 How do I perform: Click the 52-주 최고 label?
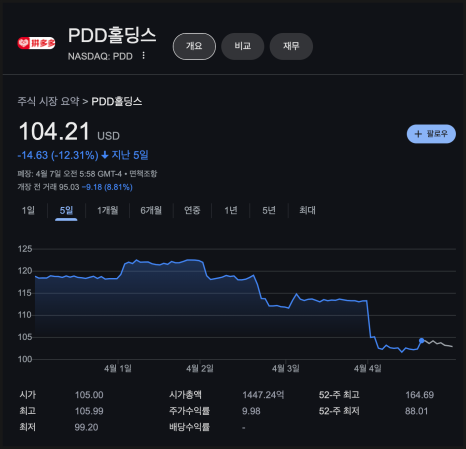339,395
